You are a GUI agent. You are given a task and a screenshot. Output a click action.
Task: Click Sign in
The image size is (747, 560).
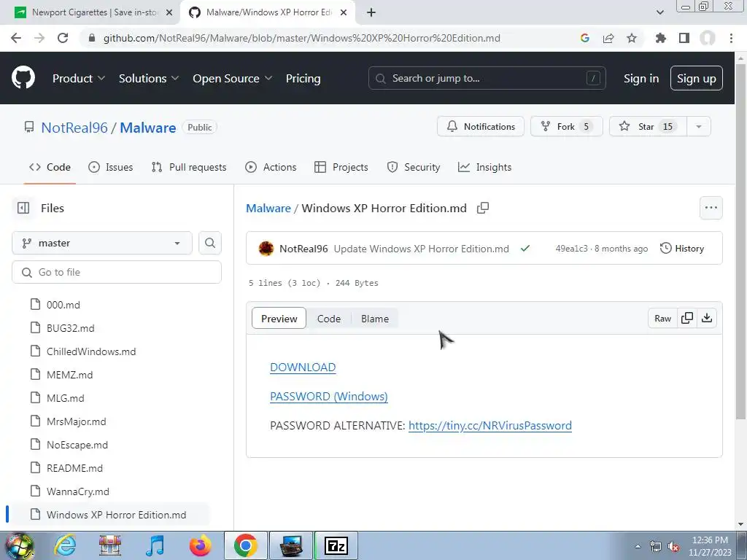tap(640, 79)
